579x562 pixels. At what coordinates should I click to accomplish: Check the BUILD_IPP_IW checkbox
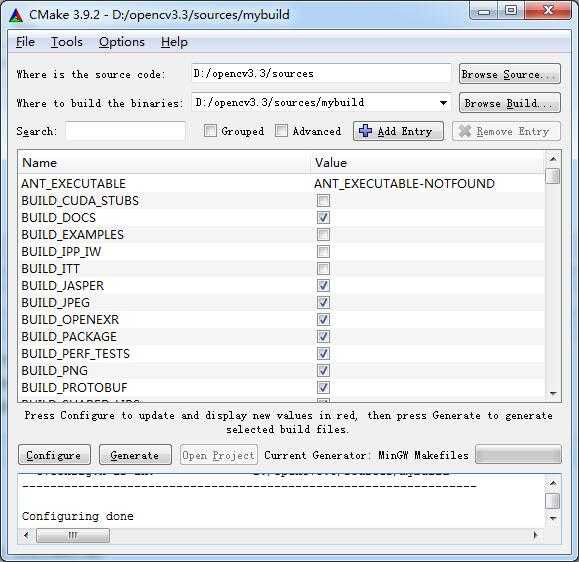323,251
